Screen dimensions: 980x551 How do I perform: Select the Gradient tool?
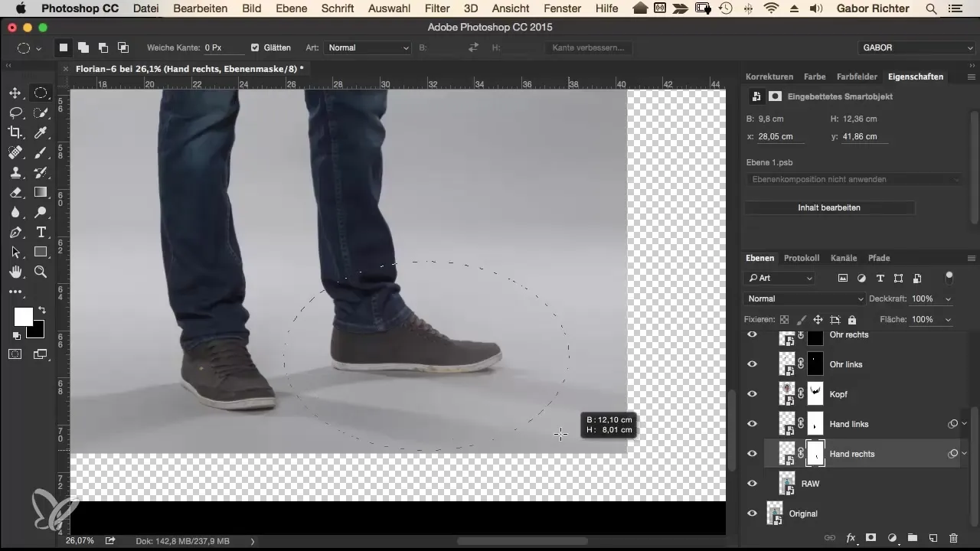click(41, 192)
